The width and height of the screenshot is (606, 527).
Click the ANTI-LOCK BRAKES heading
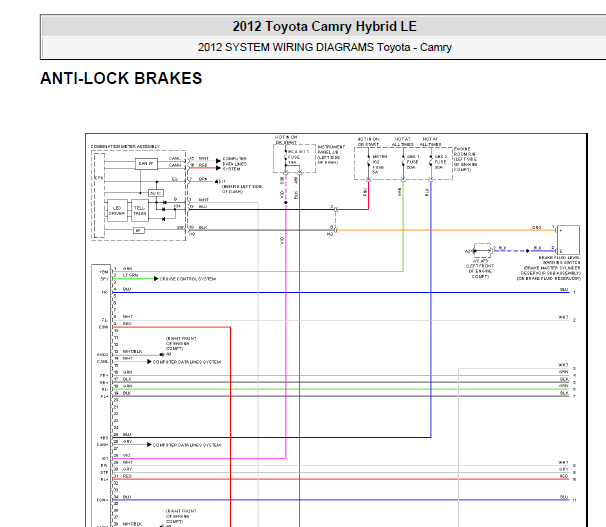(121, 78)
